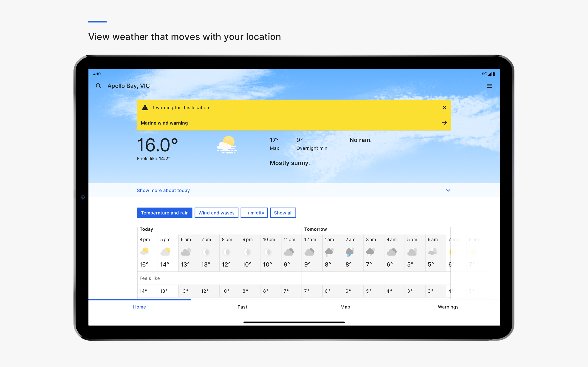Click the Apollo Bay, VIC location name
Viewport: 588px width, 367px height.
coord(129,86)
